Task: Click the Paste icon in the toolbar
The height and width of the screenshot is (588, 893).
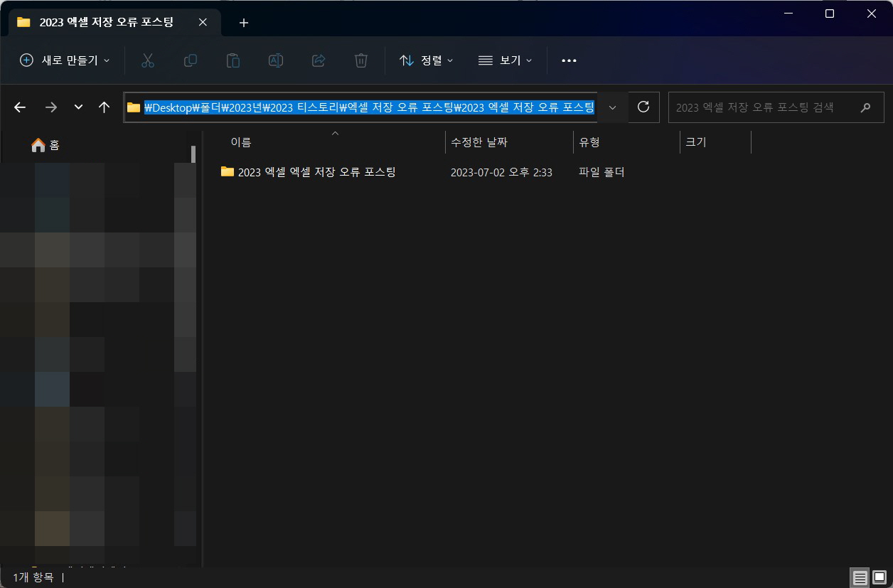Action: pos(233,60)
